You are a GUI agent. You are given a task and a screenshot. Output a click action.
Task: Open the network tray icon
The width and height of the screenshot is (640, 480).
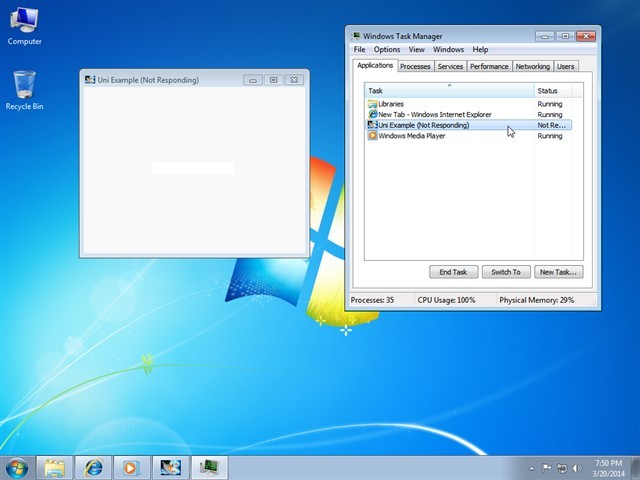coord(562,468)
